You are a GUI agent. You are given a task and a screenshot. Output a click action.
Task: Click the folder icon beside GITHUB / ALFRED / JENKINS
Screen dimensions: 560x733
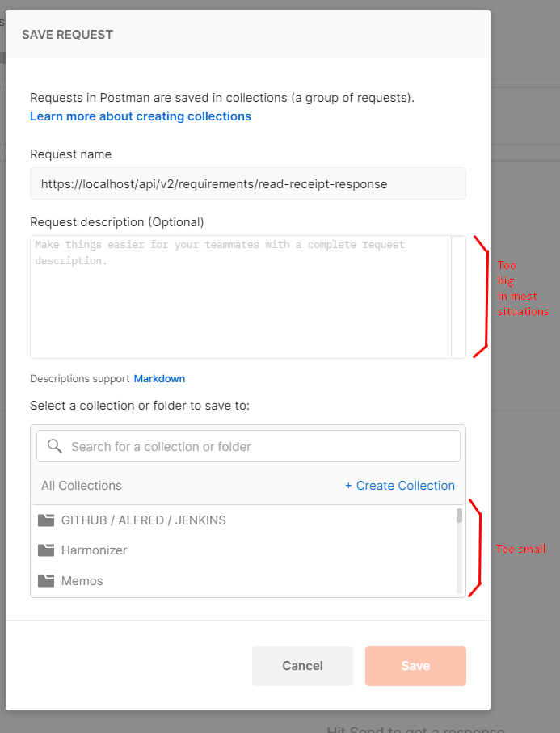(46, 520)
